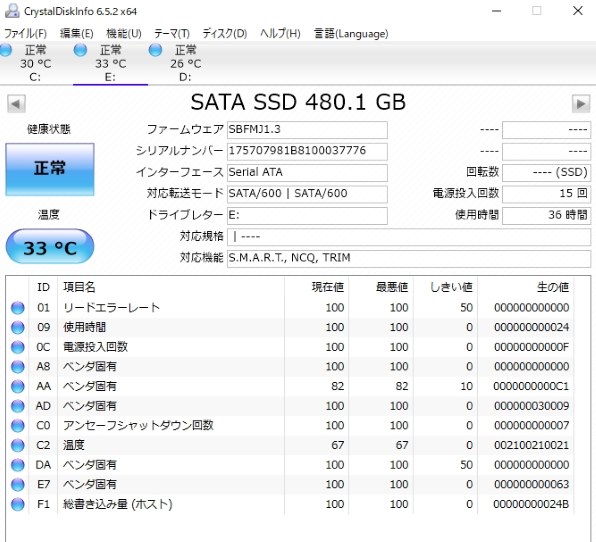The height and width of the screenshot is (542, 596).
Task: Open the ディスク(D) menu
Action: coord(225,33)
